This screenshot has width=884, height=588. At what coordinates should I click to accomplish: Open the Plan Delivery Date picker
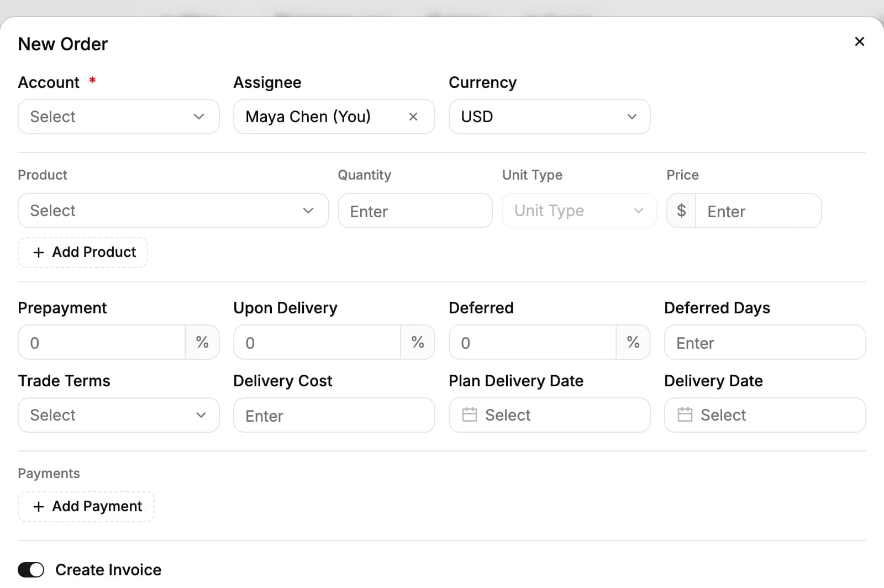click(x=549, y=415)
